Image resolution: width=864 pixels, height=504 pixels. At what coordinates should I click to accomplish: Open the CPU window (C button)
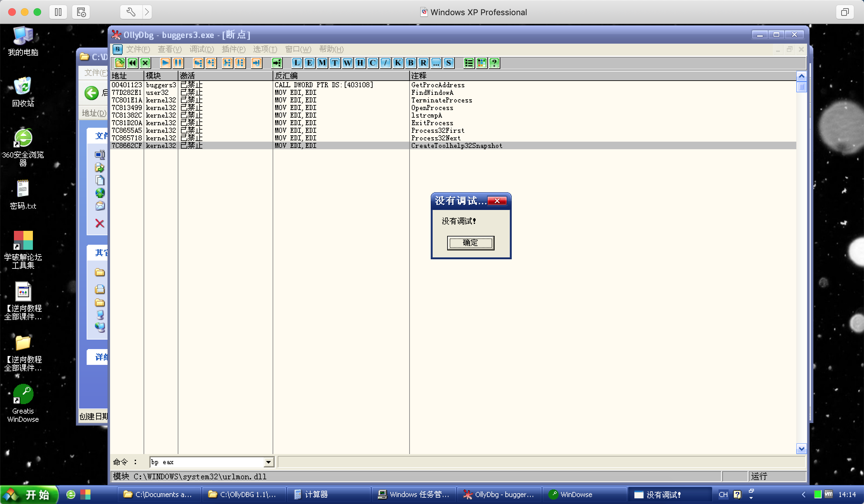[x=373, y=63]
